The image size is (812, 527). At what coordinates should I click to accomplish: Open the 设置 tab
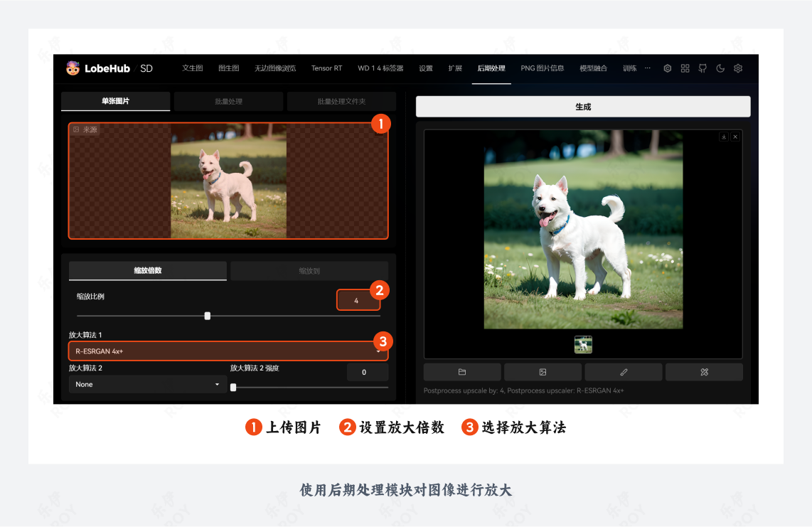coord(426,68)
